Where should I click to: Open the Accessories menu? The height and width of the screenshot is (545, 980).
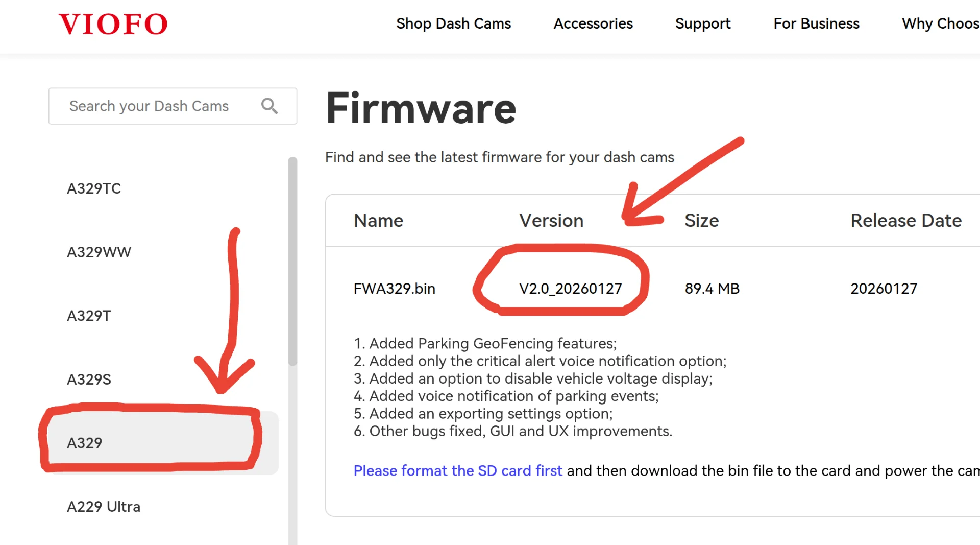(x=593, y=23)
